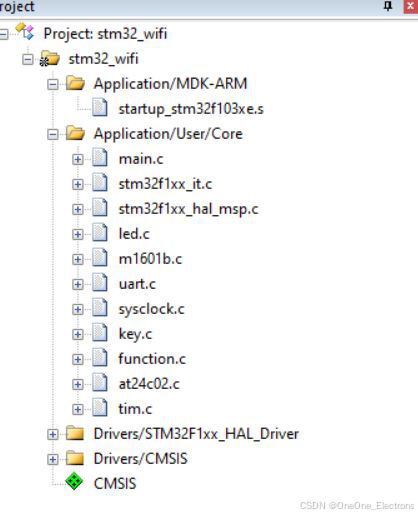
Task: Click the led.c file icon
Action: [100, 233]
